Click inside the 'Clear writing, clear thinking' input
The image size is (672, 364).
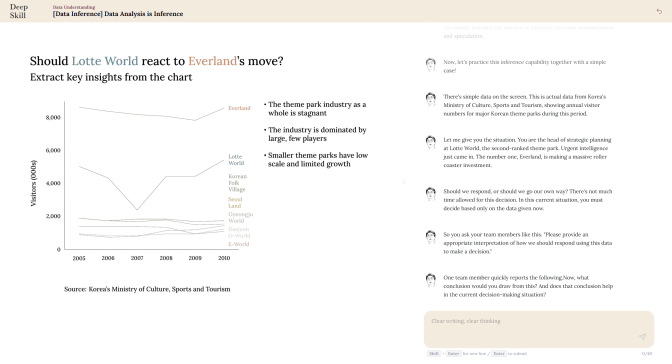(539, 329)
